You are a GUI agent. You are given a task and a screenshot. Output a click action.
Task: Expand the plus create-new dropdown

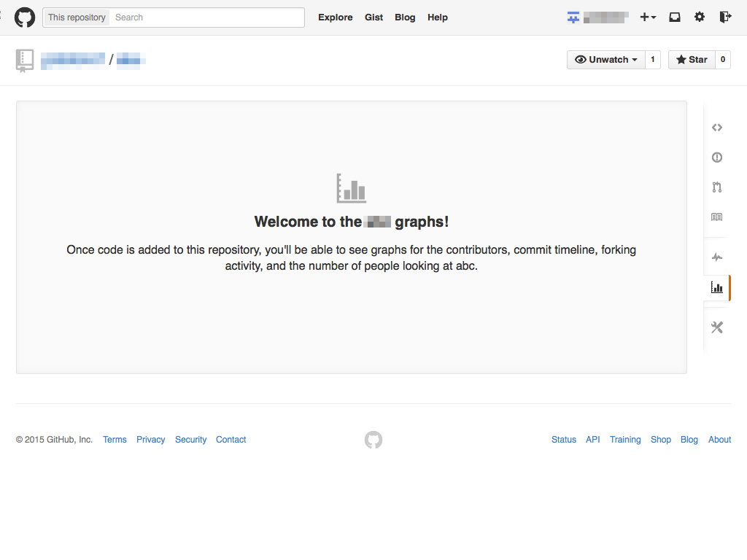[648, 17]
